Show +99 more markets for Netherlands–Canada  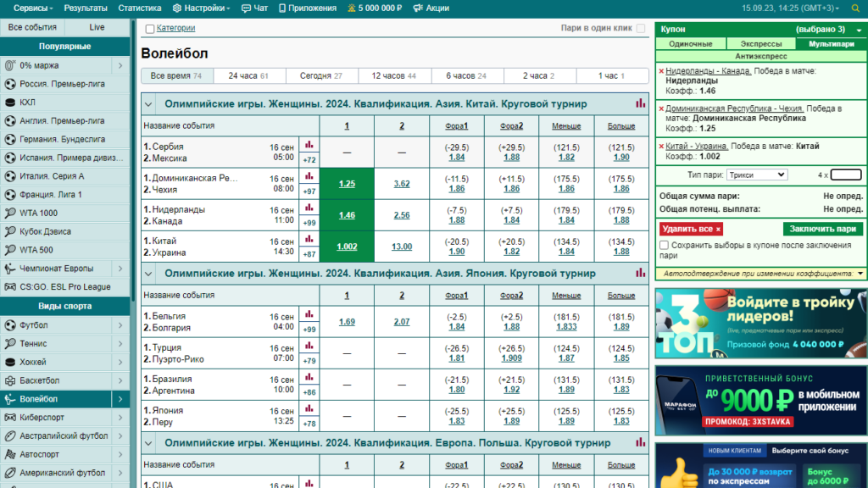309,223
